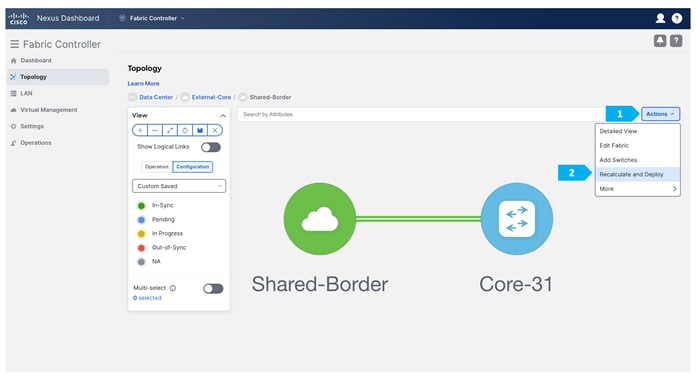
Task: Click the gray NA legend dot
Action: 141,262
